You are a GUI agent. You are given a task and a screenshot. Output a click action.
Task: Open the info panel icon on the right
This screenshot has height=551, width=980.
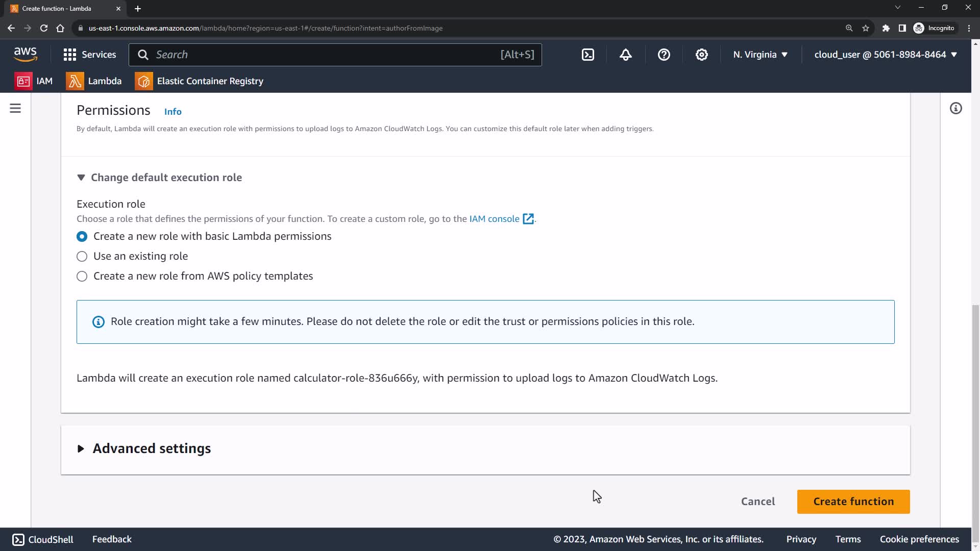[x=955, y=108]
